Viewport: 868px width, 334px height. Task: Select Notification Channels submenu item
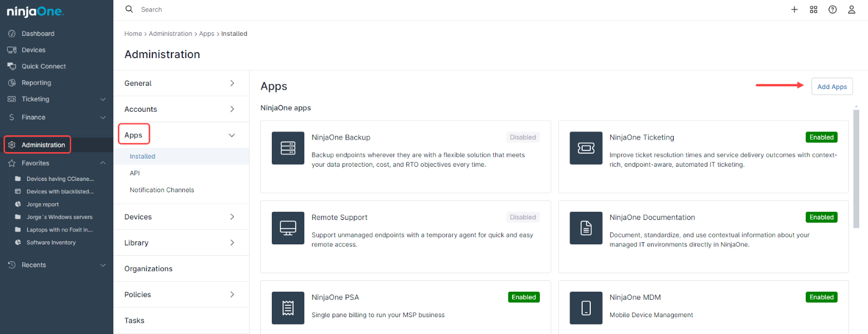pyautogui.click(x=162, y=190)
